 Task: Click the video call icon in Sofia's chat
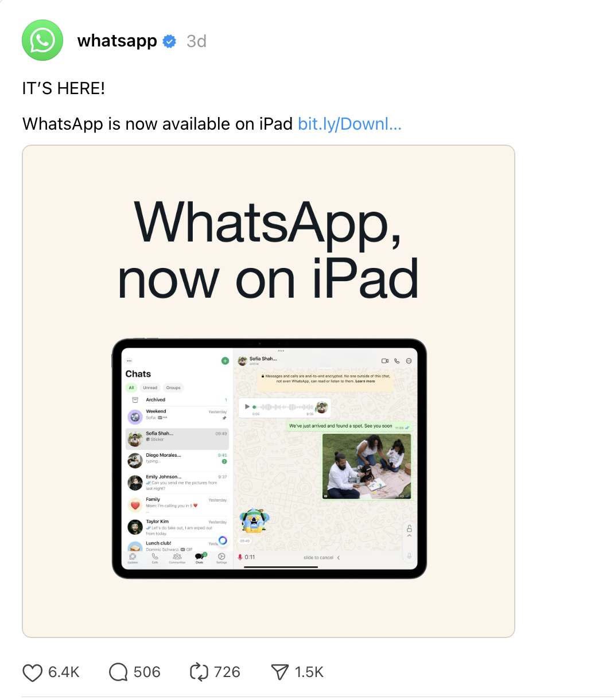coord(385,361)
